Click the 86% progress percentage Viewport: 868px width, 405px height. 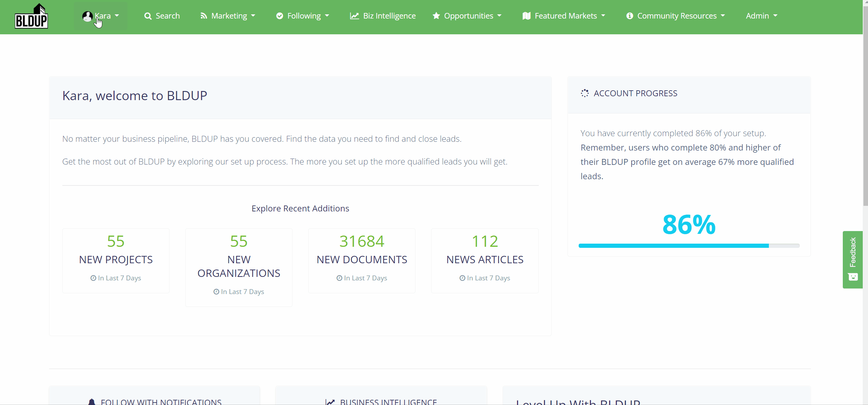689,224
